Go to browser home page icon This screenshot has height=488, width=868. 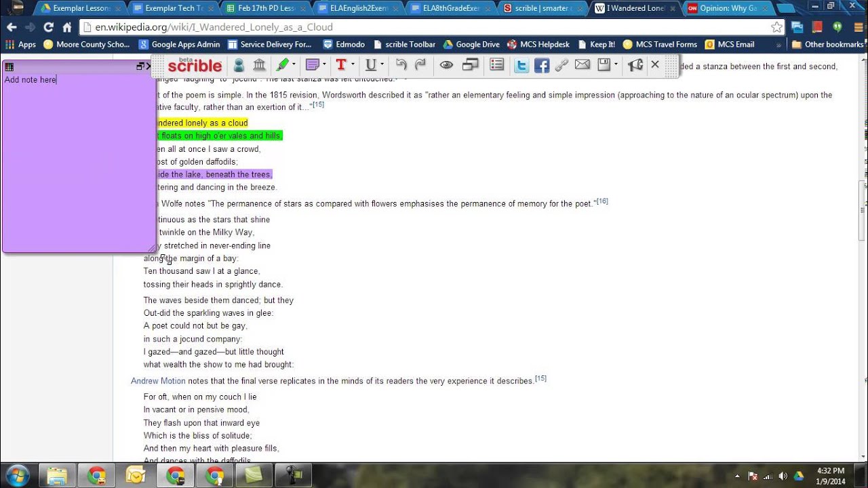click(x=66, y=27)
